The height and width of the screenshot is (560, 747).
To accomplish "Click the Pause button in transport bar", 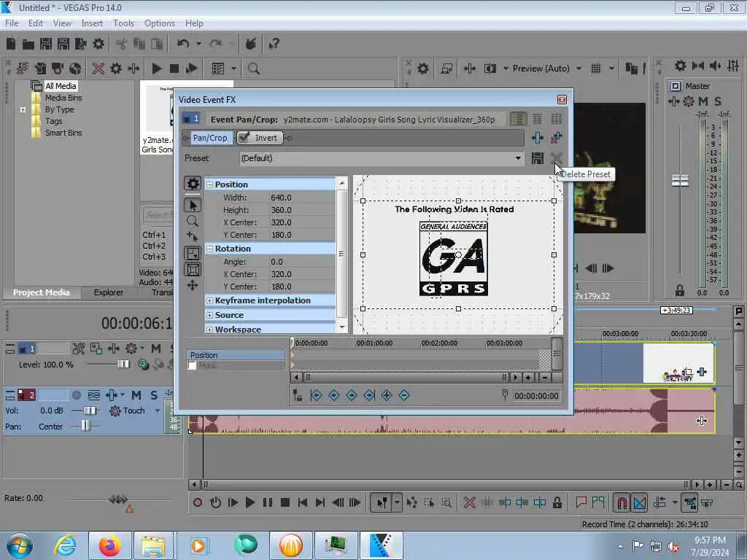I will (x=267, y=502).
